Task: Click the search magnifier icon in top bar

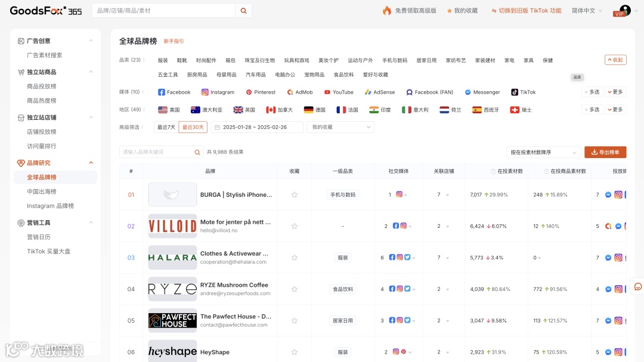Action: coord(243,11)
